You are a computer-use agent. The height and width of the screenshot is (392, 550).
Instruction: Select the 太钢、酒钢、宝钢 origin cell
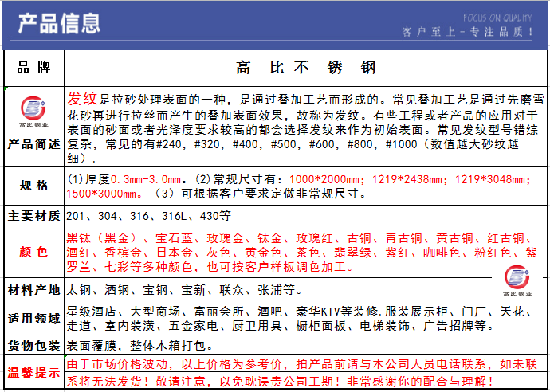(305, 290)
